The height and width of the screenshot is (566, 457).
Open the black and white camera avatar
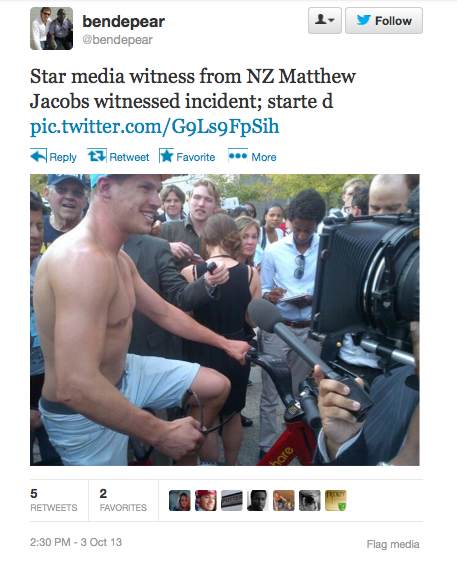pyautogui.click(x=309, y=500)
